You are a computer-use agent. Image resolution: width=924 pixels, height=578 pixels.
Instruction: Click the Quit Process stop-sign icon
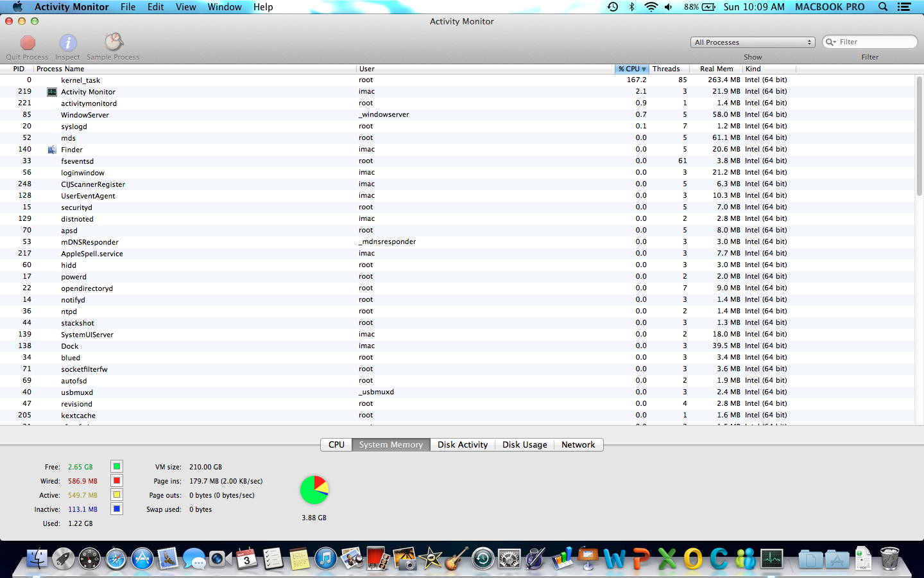coord(28,43)
